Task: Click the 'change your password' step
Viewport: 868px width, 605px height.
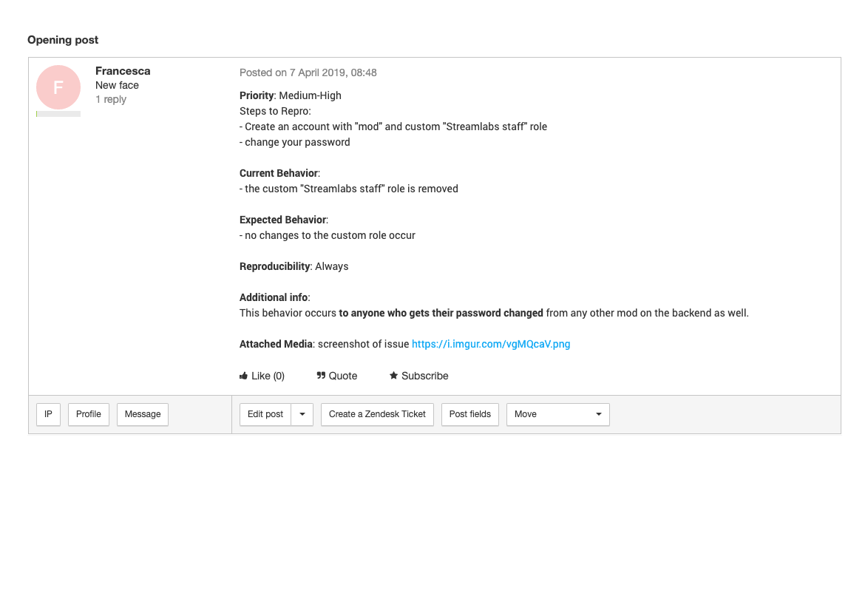Action: (x=294, y=142)
